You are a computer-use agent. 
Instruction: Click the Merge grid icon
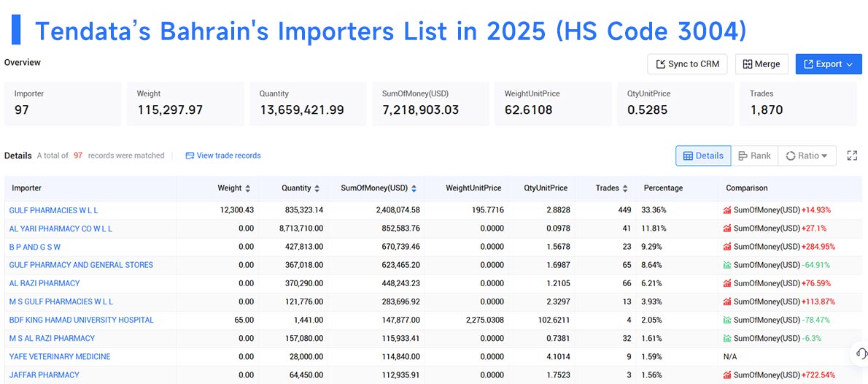pyautogui.click(x=748, y=64)
